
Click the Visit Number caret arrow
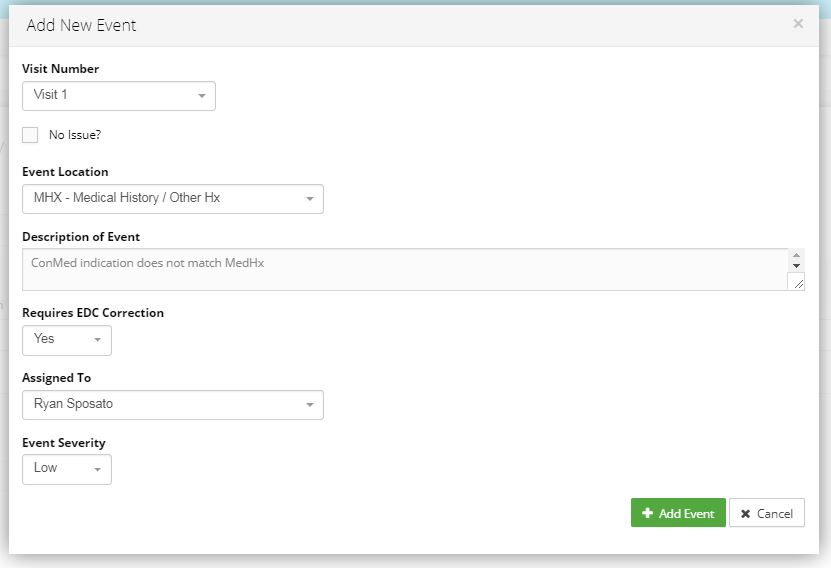[x=201, y=96]
